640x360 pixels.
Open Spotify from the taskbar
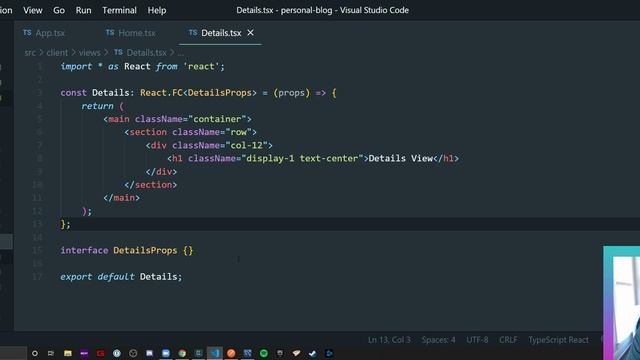(264, 353)
